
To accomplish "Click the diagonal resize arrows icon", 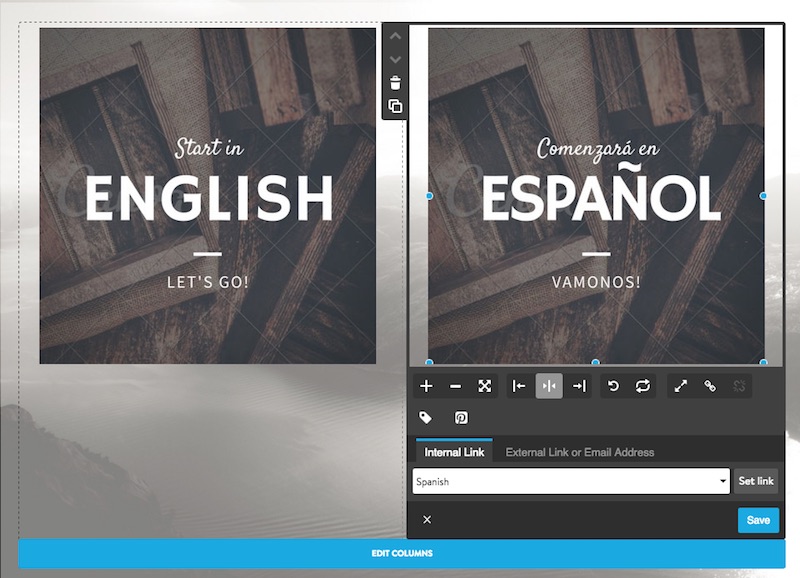I will pos(681,386).
